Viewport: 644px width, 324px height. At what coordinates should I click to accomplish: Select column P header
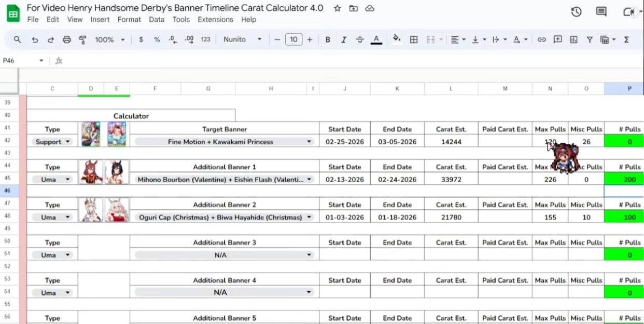pos(624,89)
